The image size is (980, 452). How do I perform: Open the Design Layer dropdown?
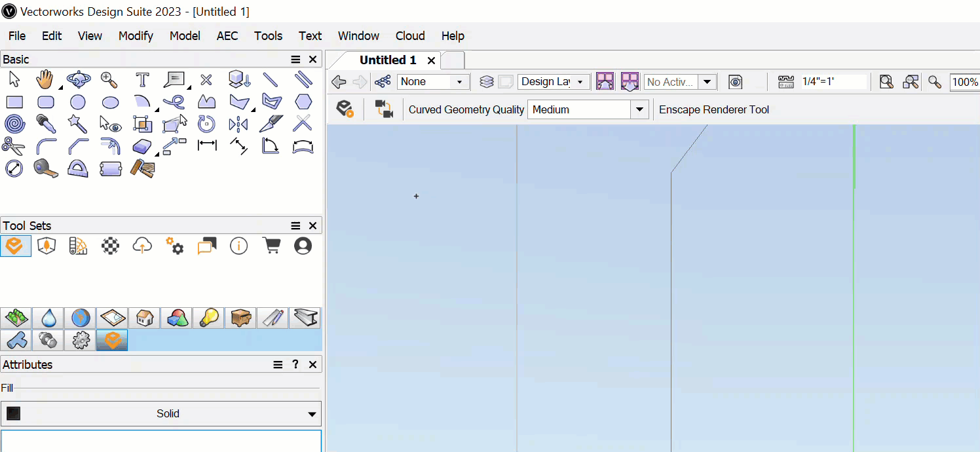point(554,82)
